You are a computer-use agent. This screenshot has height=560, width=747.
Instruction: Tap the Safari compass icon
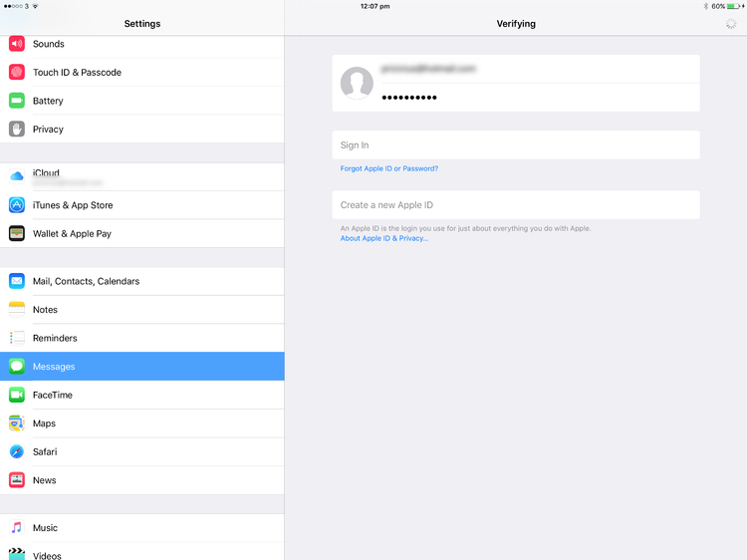tap(17, 451)
